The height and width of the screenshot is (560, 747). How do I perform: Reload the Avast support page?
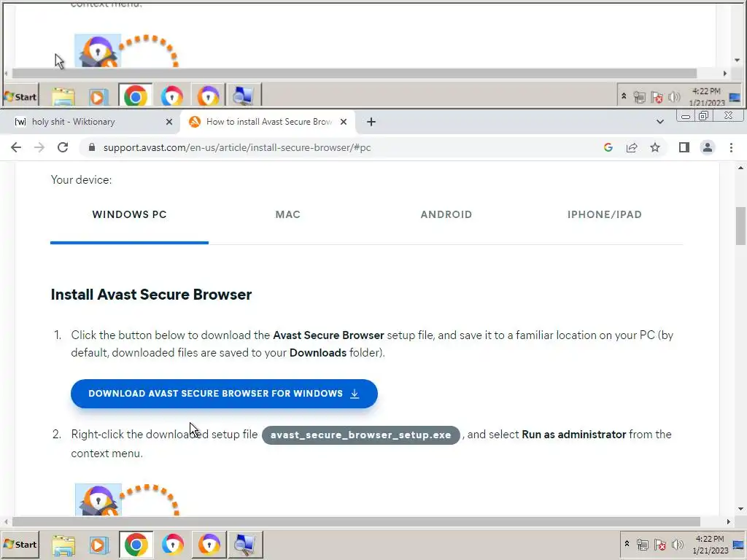pos(63,147)
